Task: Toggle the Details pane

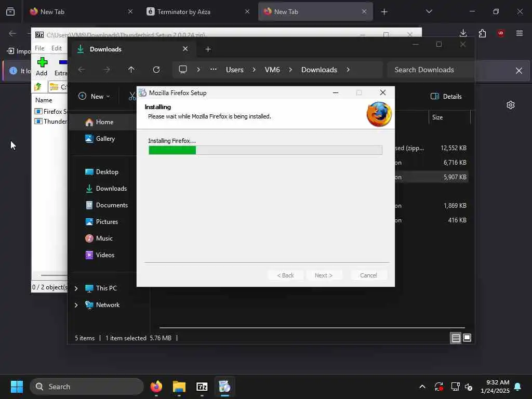Action: [x=446, y=96]
